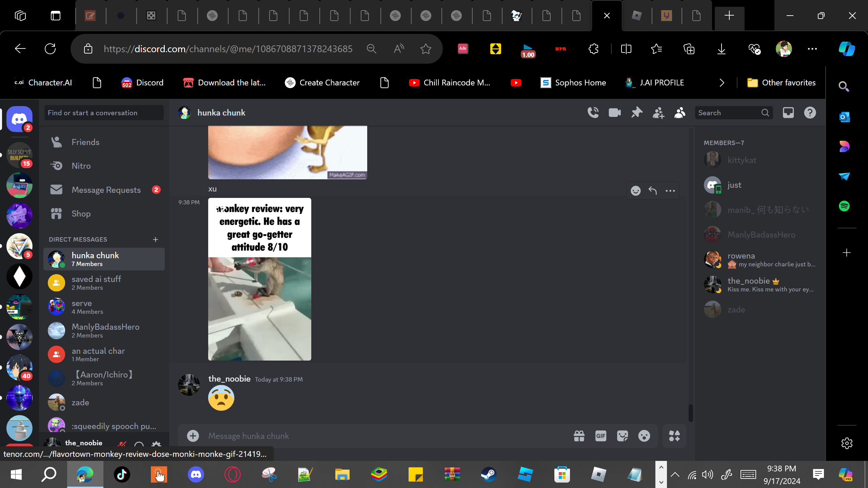868x488 pixels.
Task: Open the attachment plus menu in message box
Action: click(x=193, y=436)
